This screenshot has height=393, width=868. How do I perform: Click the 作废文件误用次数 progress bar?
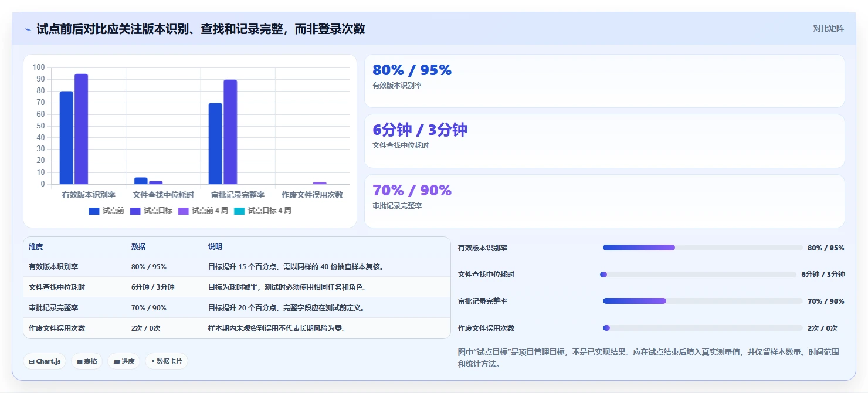[x=703, y=328]
